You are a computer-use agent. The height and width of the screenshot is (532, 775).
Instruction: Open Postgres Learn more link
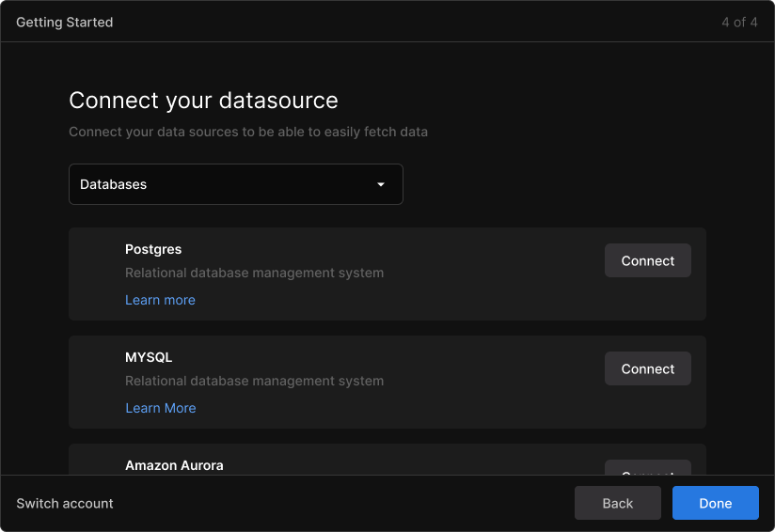click(160, 300)
